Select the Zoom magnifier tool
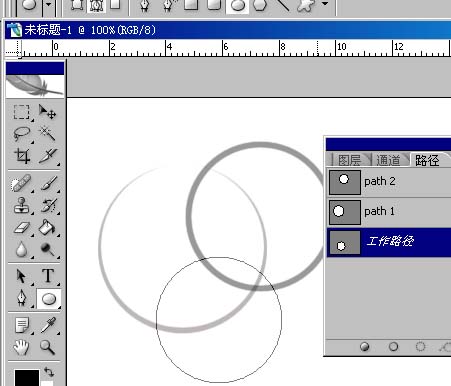The image size is (451, 386). coord(47,347)
